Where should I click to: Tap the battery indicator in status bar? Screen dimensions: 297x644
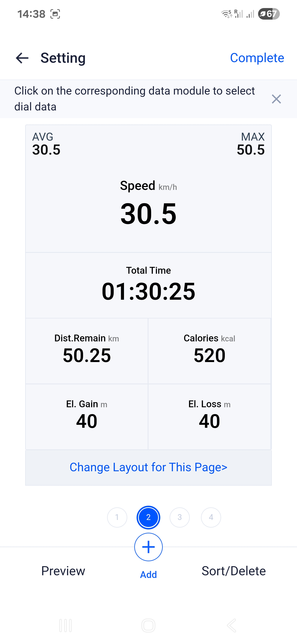pos(269,14)
